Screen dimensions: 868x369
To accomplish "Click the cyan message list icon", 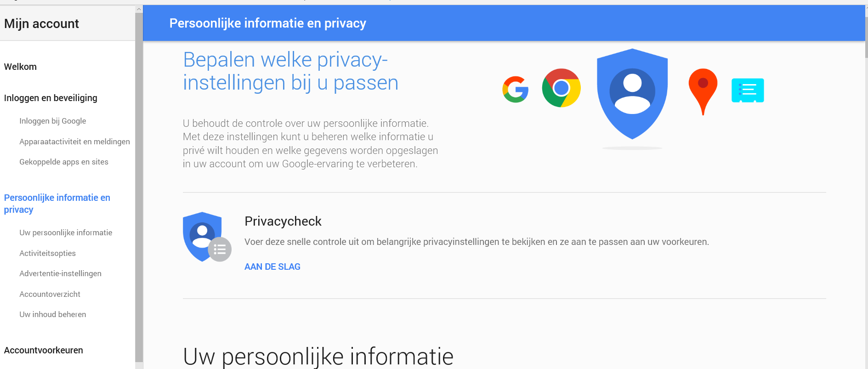I will [x=748, y=90].
